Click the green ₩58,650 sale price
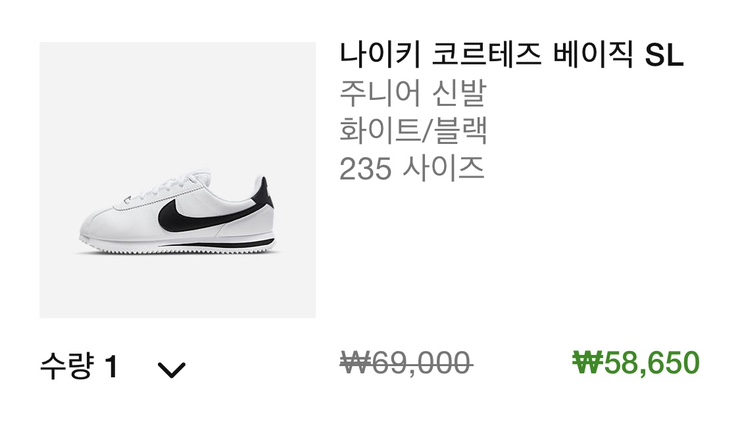This screenshot has height=422, width=740. (636, 363)
